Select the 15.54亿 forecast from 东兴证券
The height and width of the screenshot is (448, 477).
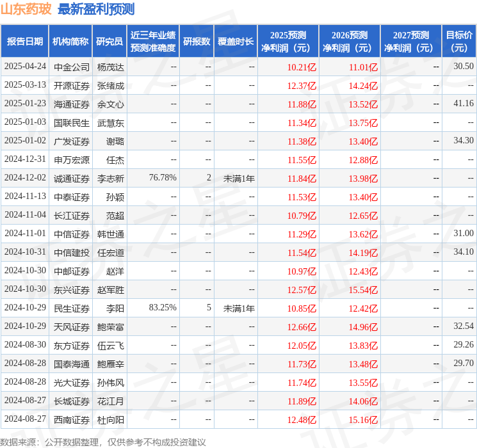pyautogui.click(x=363, y=290)
